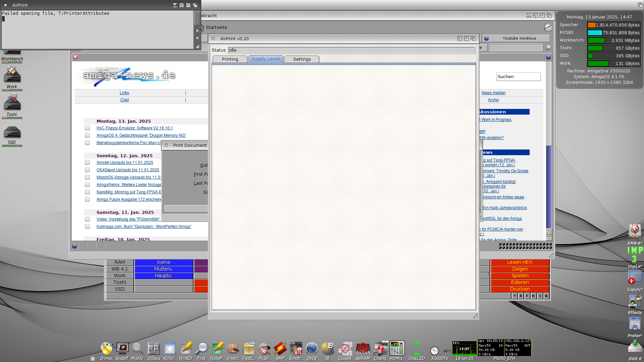This screenshot has height=362, width=644.
Task: Click AirPrint console scroll up arrow
Action: click(197, 30)
